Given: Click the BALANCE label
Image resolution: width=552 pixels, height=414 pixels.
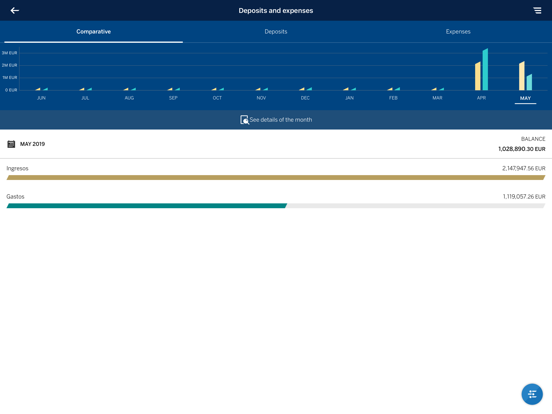Looking at the screenshot, I should pos(533,139).
